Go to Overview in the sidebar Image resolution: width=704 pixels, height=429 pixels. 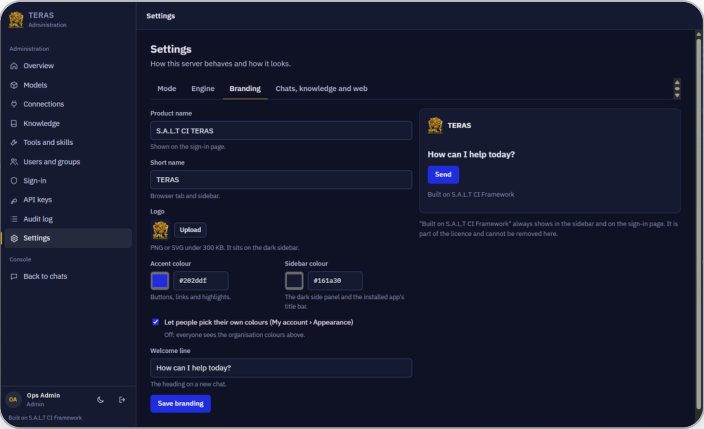(67, 66)
